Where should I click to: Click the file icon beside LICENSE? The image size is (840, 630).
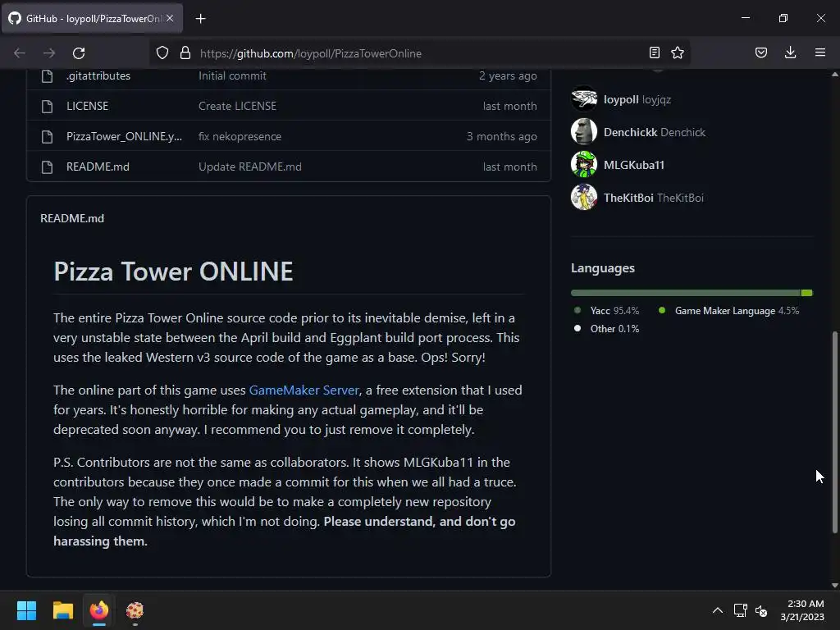click(x=47, y=106)
